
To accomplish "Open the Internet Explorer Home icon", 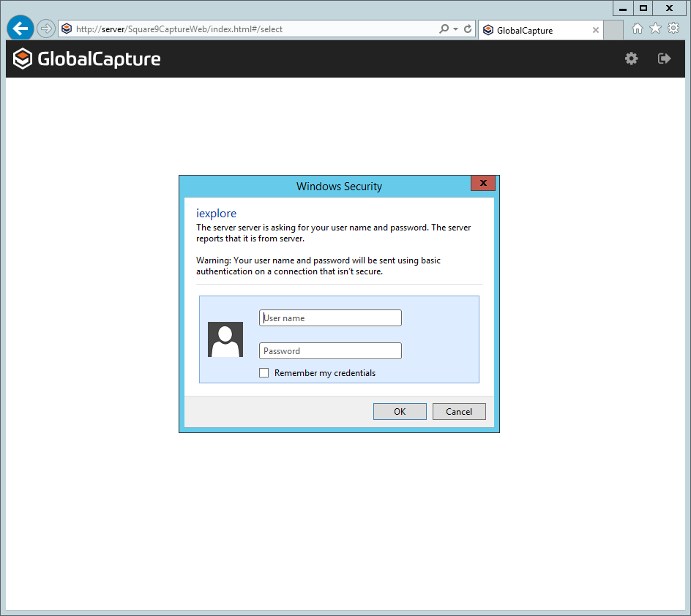I will pos(638,29).
